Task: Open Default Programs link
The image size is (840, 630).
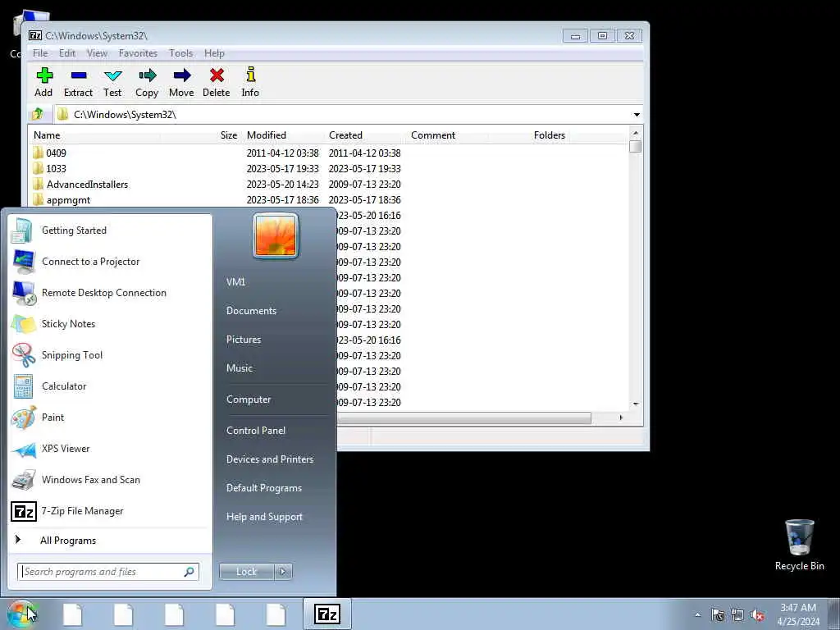Action: tap(264, 488)
